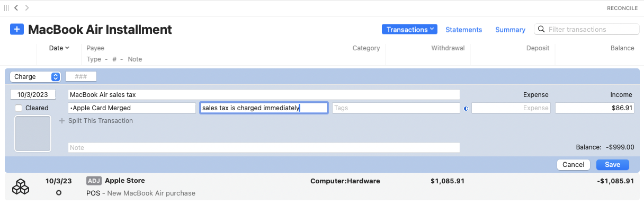Click the $1,085.91 withdrawal amount
644x204 pixels.
[448, 181]
